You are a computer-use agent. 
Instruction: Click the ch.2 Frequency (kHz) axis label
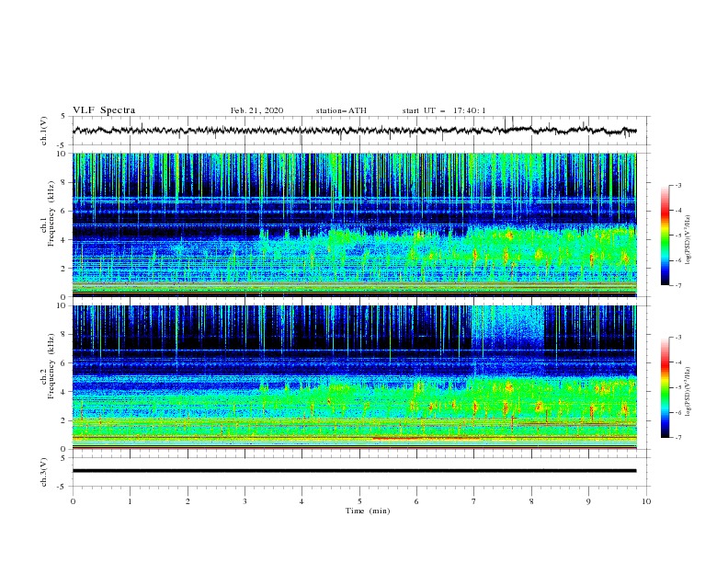point(48,366)
